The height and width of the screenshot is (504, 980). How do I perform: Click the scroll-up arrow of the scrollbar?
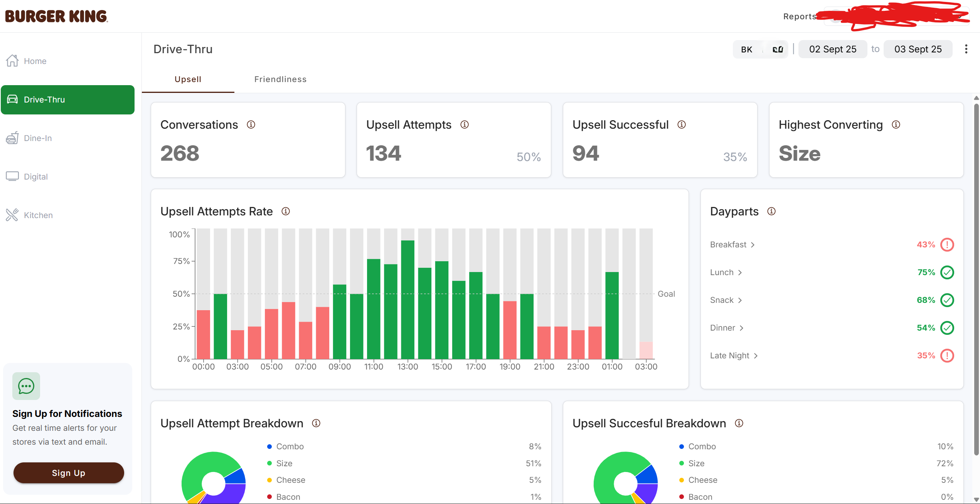[x=976, y=98]
